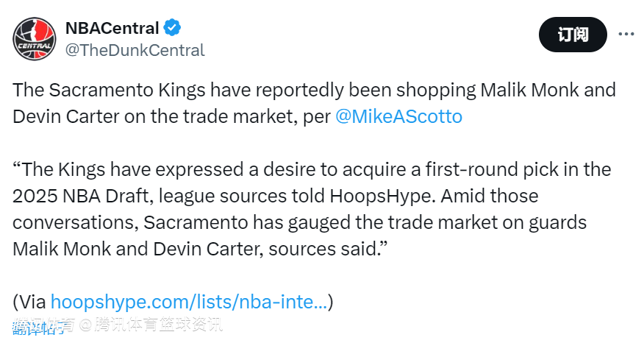Click the blue 翻译帖子 translate post link
This screenshot has width=644, height=343.
click(37, 328)
